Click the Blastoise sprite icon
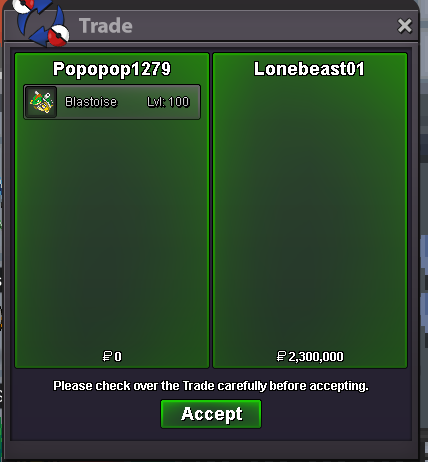428x462 pixels. (41, 102)
